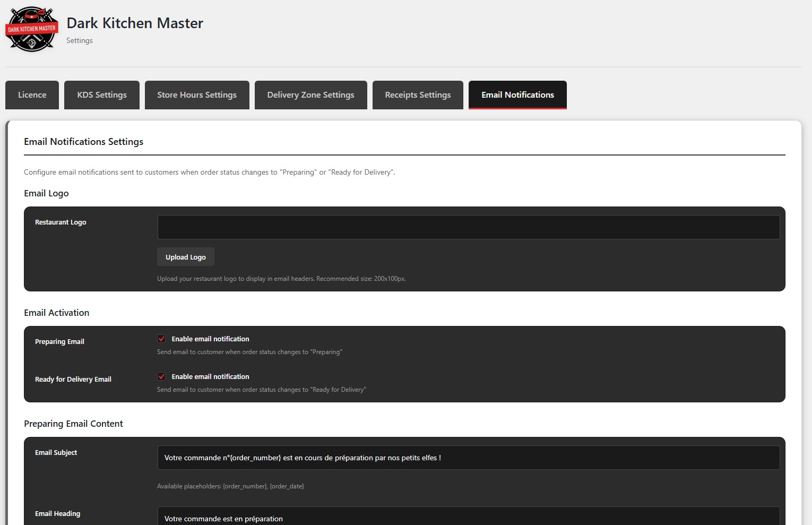Click hint about status changing to "Preparing"

(x=249, y=352)
